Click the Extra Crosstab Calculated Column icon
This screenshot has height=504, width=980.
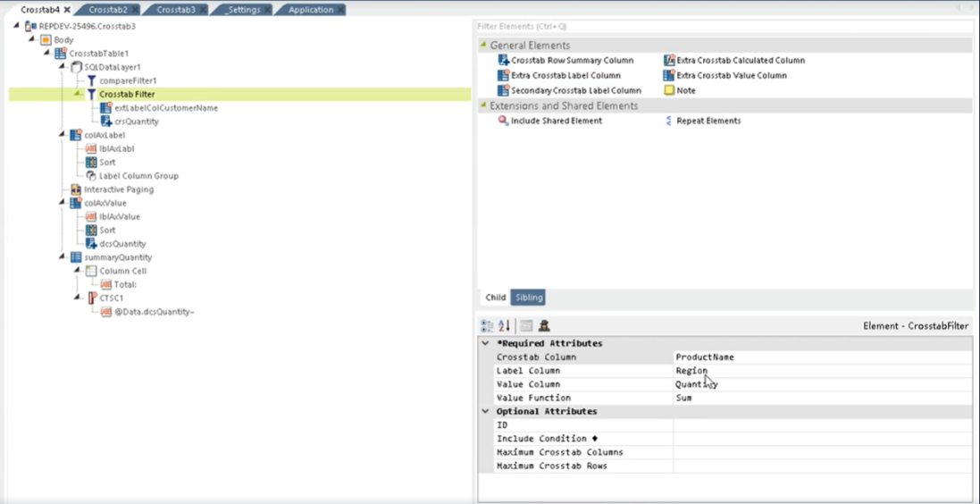(669, 60)
